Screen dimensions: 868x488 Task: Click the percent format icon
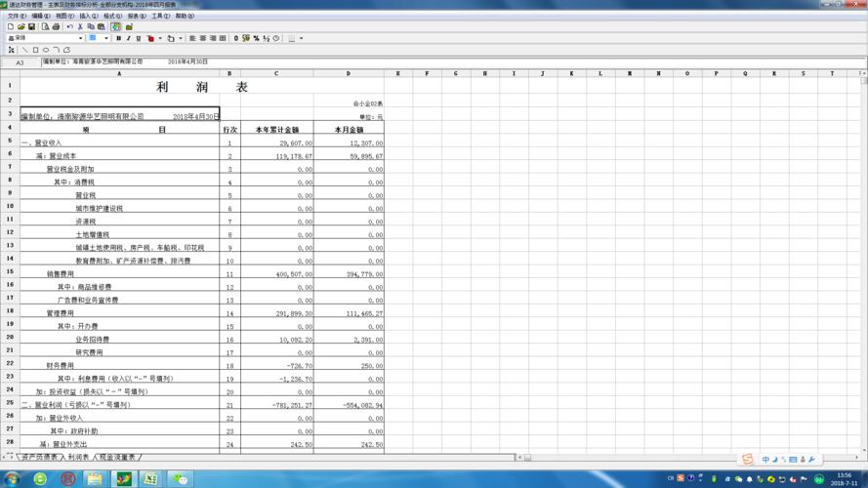(256, 39)
